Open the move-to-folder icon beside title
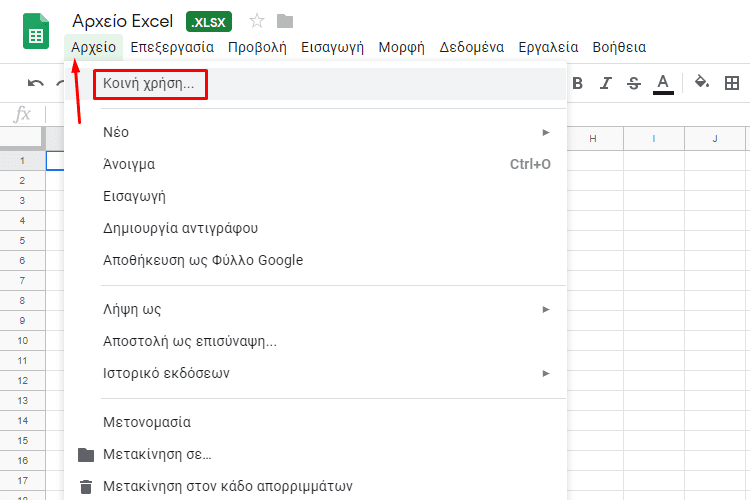Screen dimensions: 750x500 tap(285, 21)
